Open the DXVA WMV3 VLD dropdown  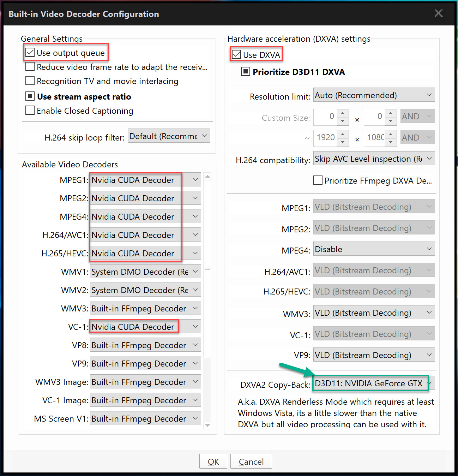pos(374,313)
